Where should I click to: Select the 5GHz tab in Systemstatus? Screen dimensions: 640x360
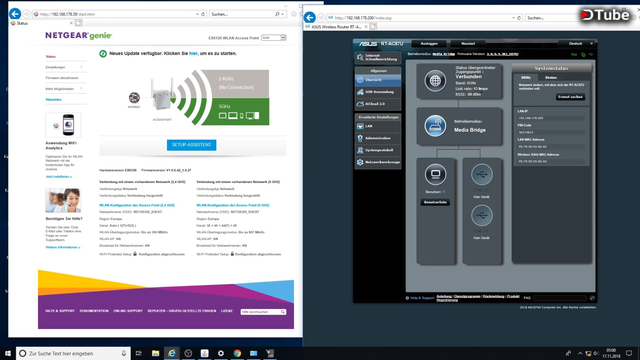526,78
